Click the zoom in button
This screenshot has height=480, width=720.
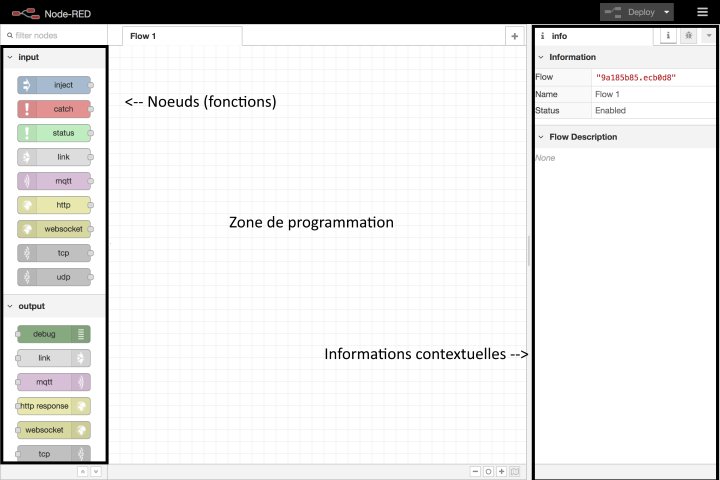point(501,471)
